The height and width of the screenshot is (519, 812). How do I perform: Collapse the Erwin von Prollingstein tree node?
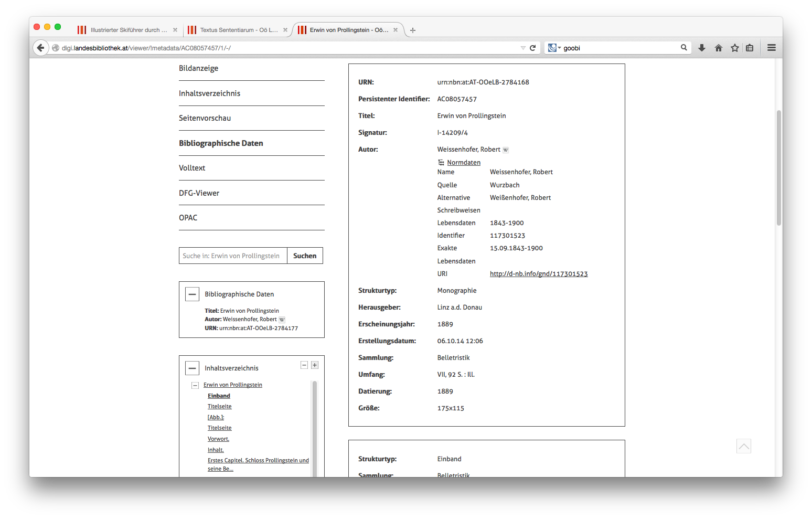(x=195, y=385)
